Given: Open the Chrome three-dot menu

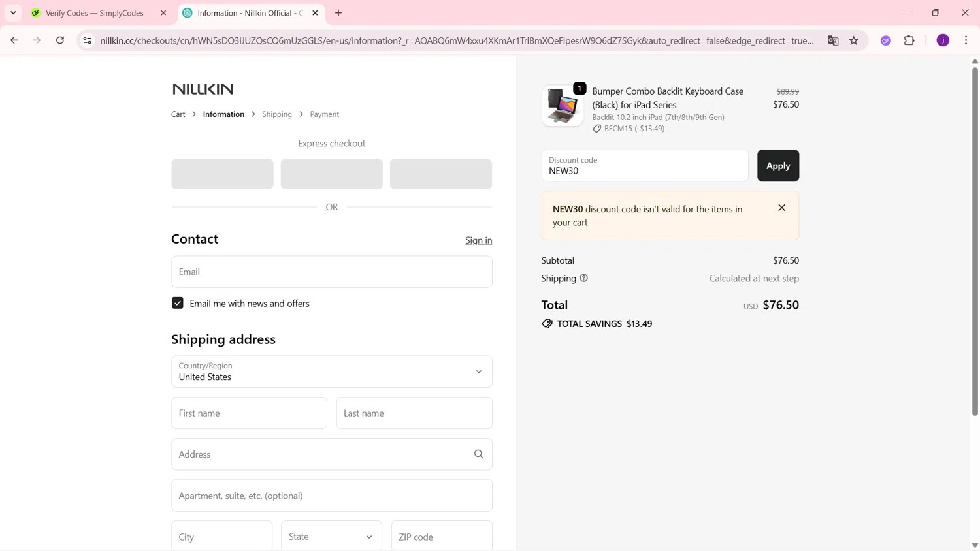Looking at the screenshot, I should coord(966,40).
